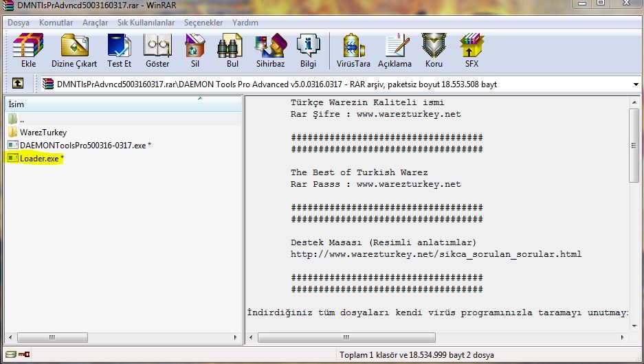Select the WarezTurkey folder name

click(43, 132)
